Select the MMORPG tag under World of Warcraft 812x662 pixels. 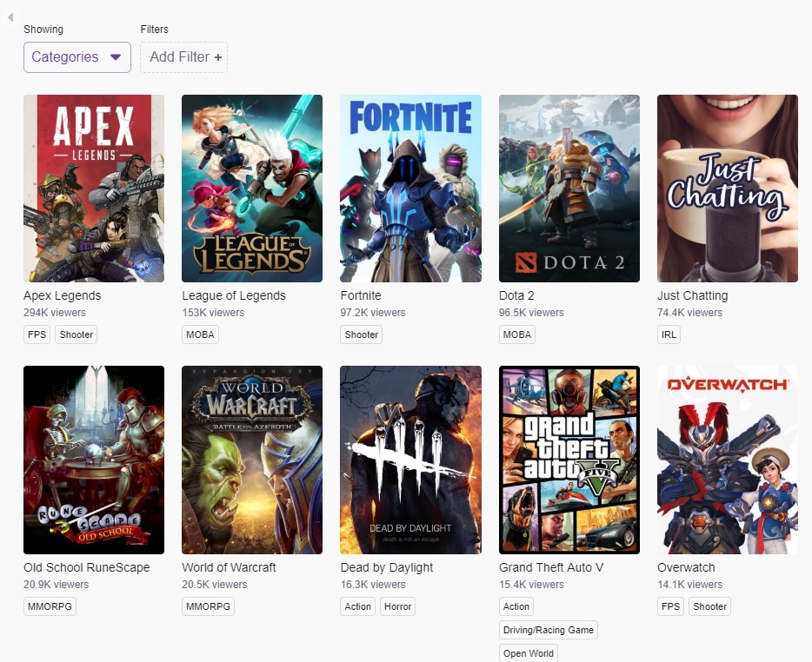(209, 606)
